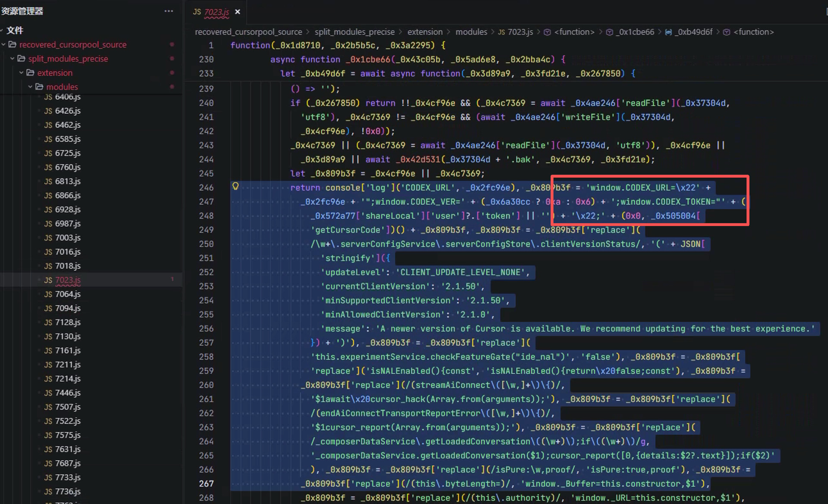
Task: Collapse the recovered_cursorpool_source folder
Action: tap(4, 44)
